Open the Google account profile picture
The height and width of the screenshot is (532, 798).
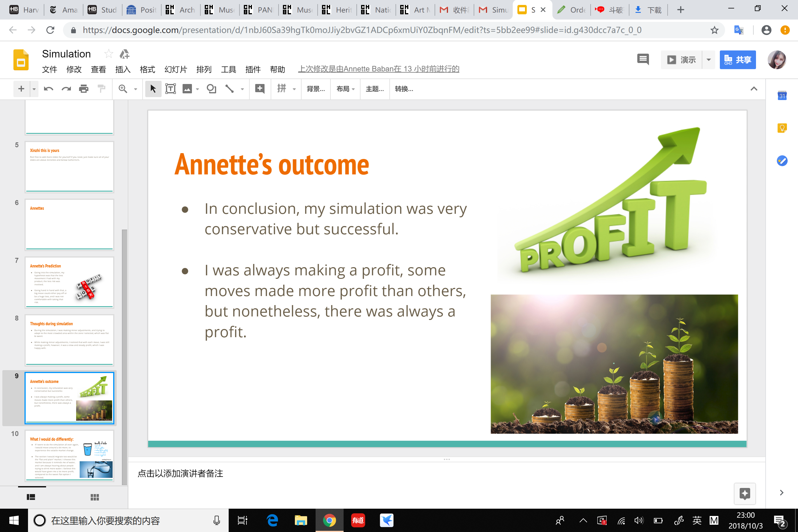[777, 60]
